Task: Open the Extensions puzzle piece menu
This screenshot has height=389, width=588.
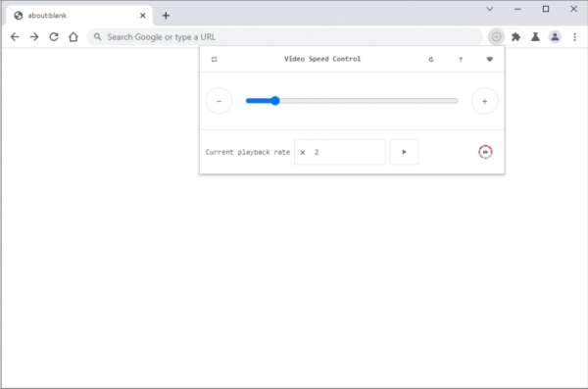Action: [x=515, y=37]
